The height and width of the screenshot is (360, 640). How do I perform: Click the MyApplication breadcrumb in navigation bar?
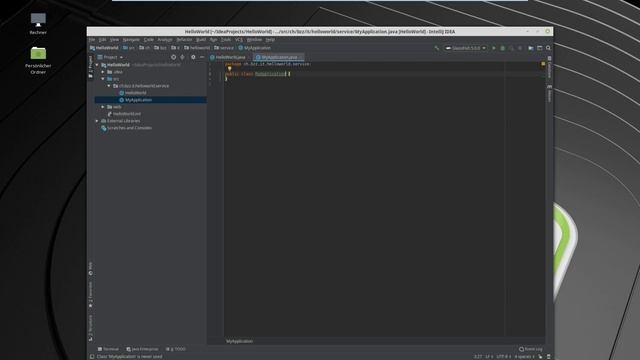pos(255,48)
